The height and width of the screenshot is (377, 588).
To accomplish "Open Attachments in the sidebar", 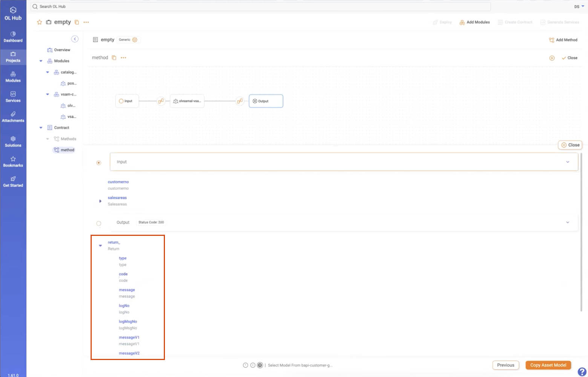I will coord(13,117).
